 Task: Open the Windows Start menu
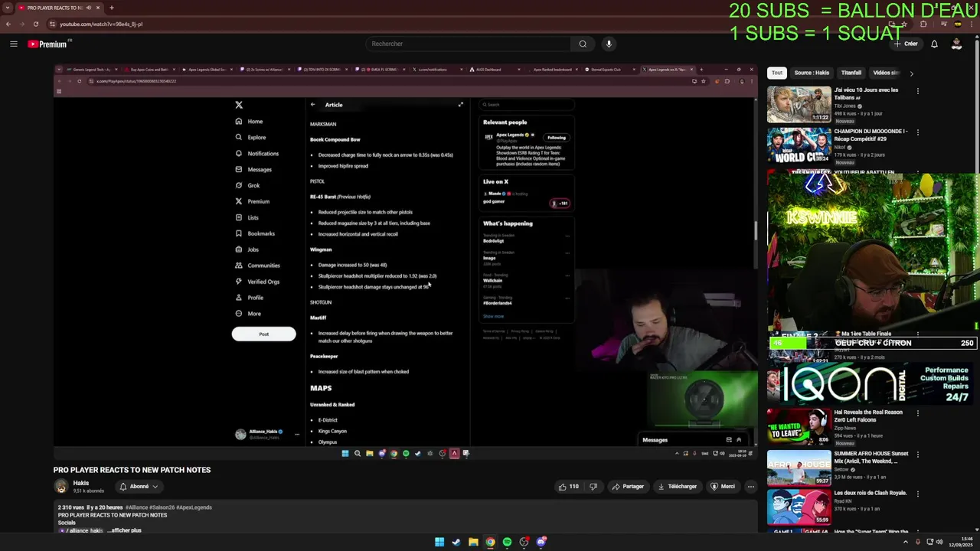click(439, 542)
